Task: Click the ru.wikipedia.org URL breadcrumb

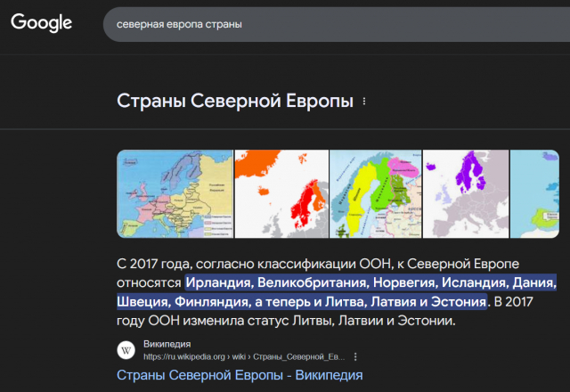Action: click(244, 356)
